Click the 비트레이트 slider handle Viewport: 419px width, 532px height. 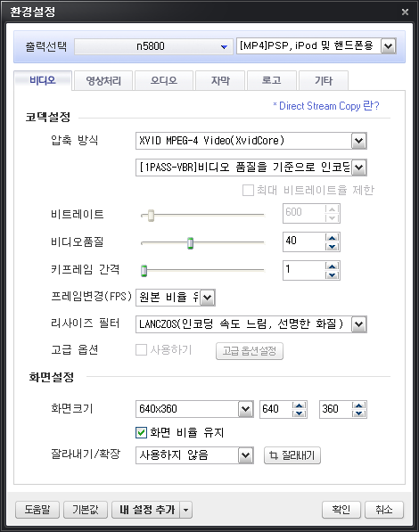151,215
